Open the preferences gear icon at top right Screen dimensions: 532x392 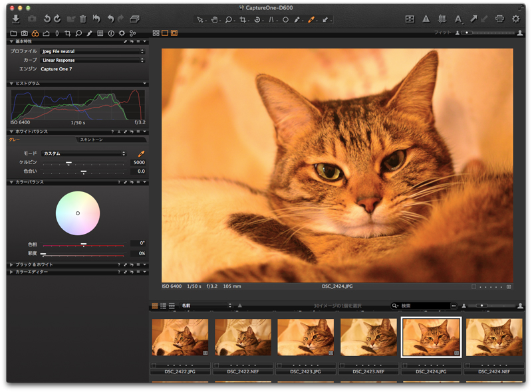tap(515, 19)
